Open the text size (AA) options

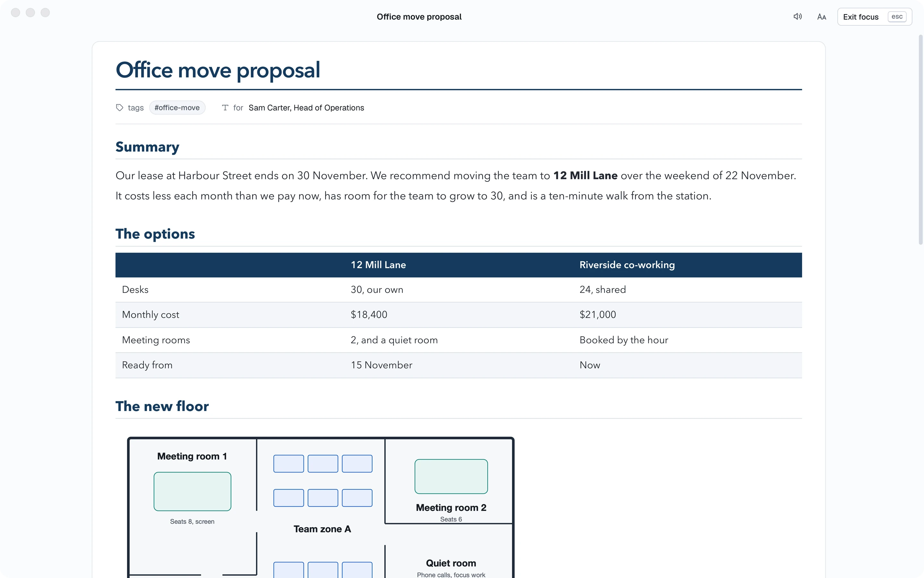click(x=822, y=17)
